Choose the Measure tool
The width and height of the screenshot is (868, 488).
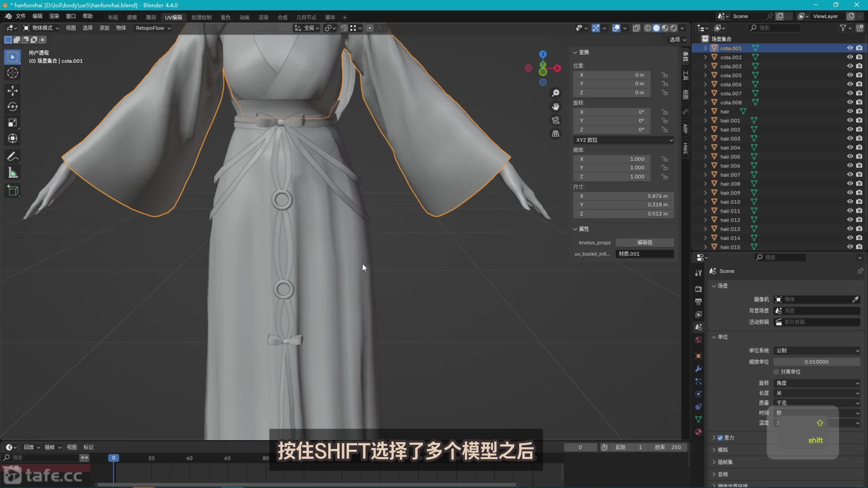click(13, 173)
